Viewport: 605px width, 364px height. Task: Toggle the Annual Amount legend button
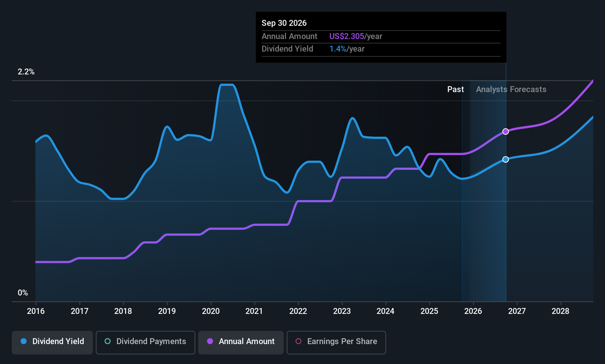(x=241, y=342)
